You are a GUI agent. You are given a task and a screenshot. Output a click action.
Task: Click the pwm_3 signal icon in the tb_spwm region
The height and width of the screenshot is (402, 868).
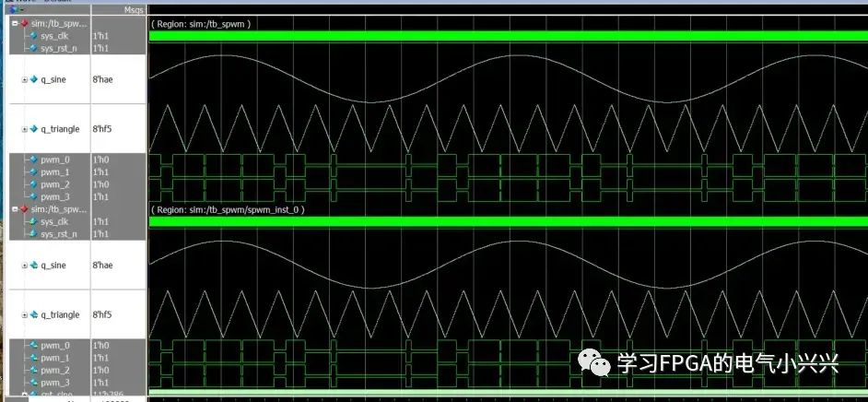(x=34, y=196)
